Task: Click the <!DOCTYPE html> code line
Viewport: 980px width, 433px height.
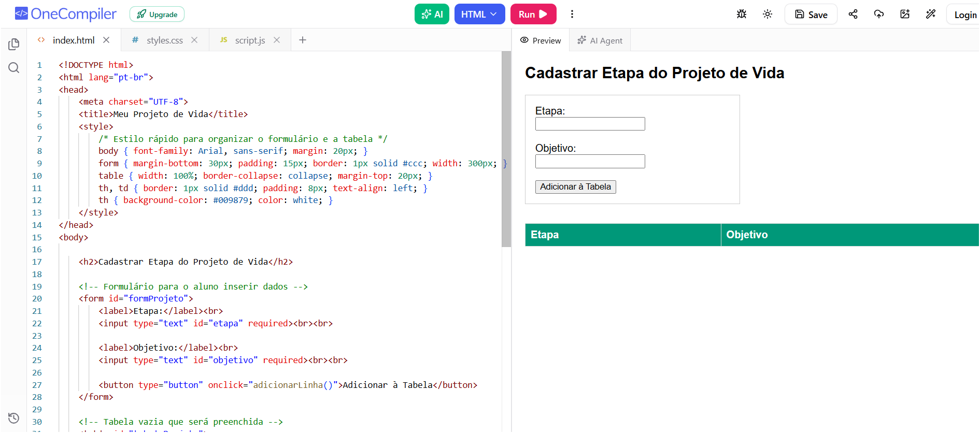Action: tap(96, 65)
